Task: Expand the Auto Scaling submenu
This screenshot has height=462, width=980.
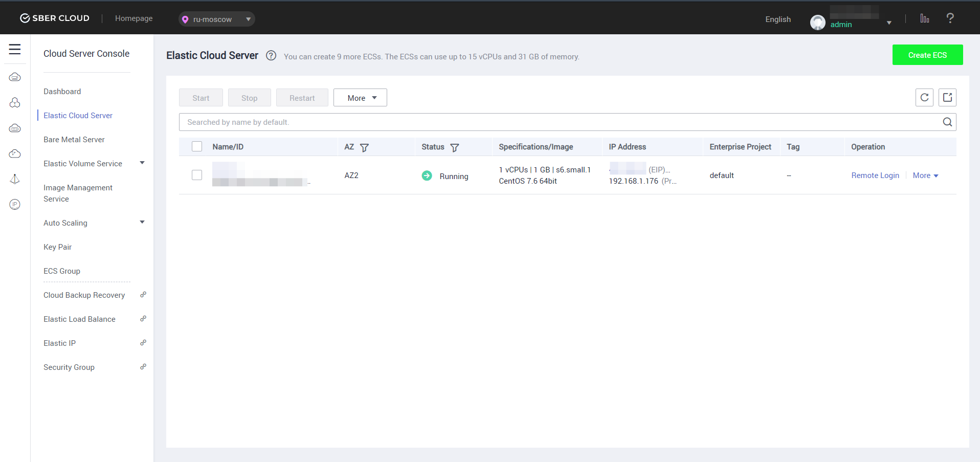Action: point(142,223)
